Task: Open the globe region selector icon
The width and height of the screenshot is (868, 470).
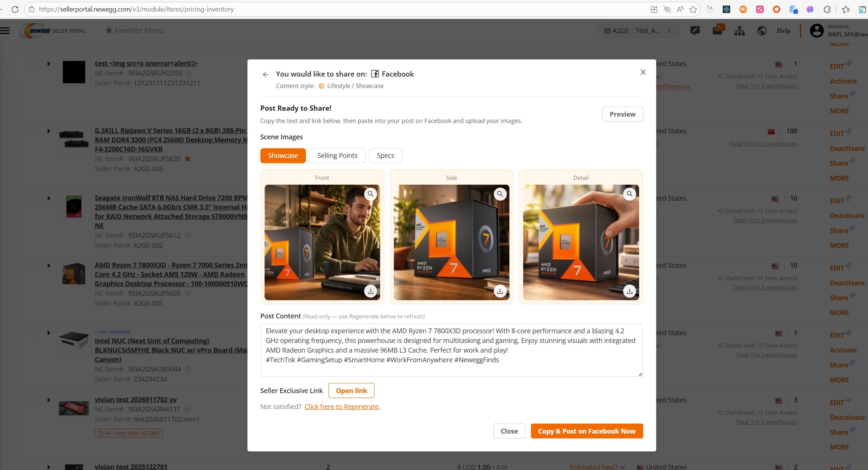Action: coord(762,31)
